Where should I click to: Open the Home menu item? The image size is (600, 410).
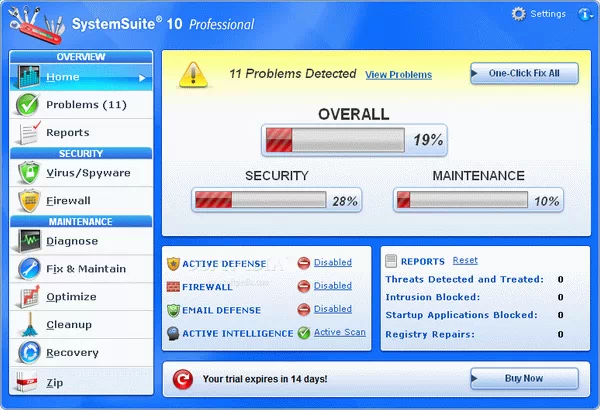[x=81, y=77]
